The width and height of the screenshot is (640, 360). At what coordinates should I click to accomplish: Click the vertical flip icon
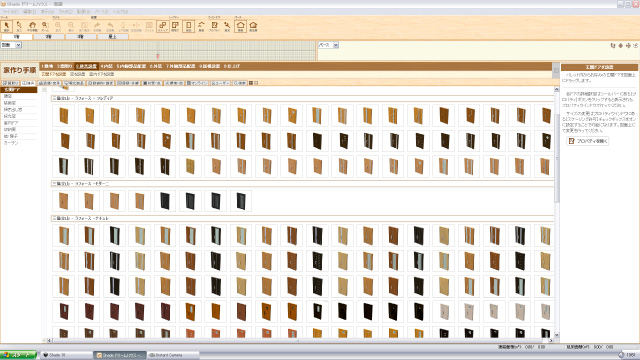[123, 26]
